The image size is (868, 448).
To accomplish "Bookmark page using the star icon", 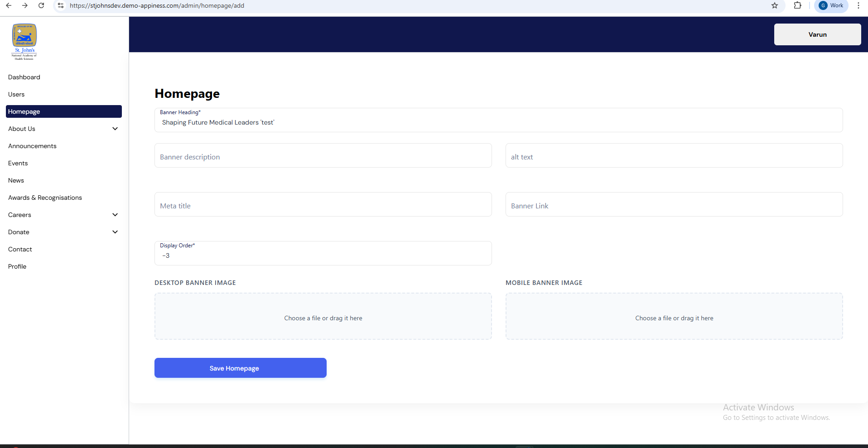I will click(x=775, y=5).
